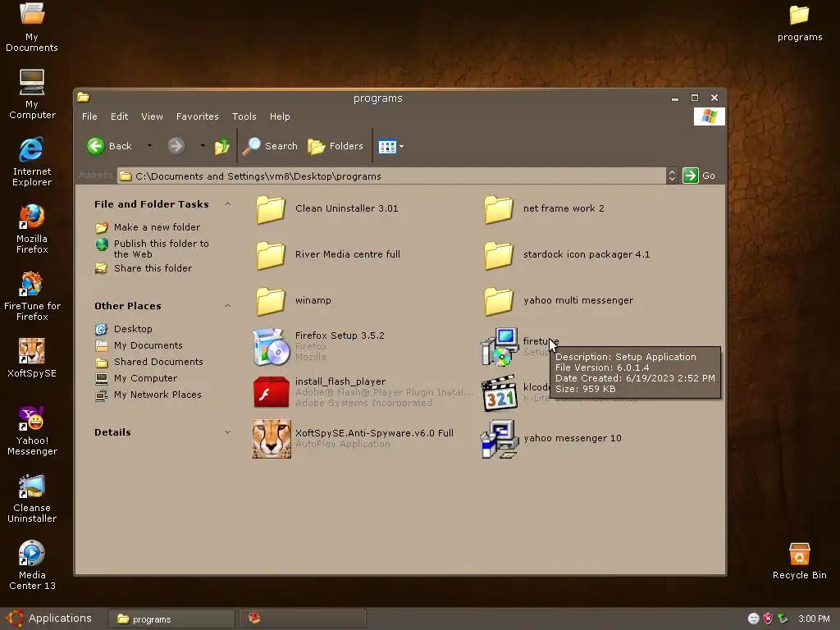Image resolution: width=840 pixels, height=630 pixels.
Task: Select stardock icon packager 4.1 folder
Action: [567, 254]
